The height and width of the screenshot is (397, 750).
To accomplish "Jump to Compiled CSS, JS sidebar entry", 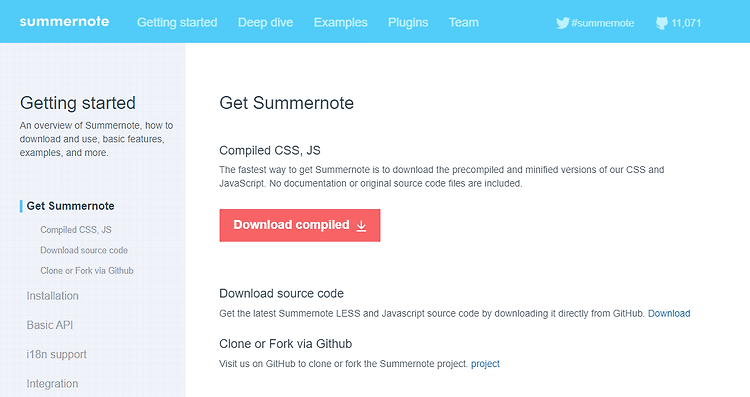I will tap(76, 230).
